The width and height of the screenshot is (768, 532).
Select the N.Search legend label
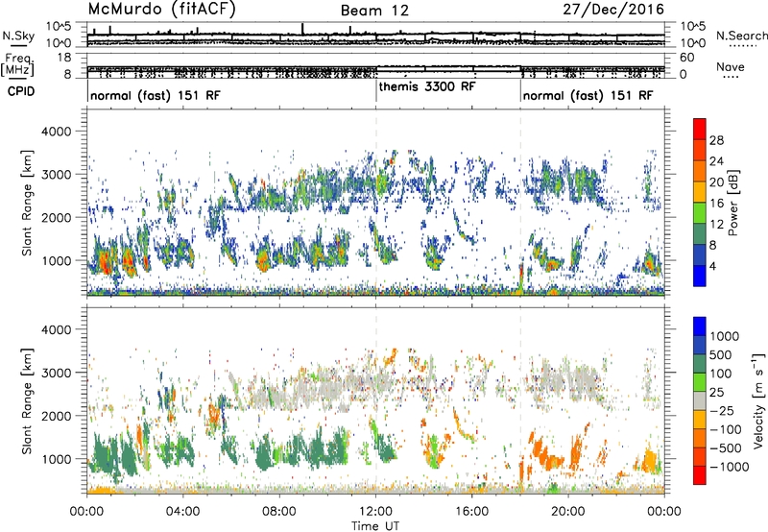tap(741, 36)
